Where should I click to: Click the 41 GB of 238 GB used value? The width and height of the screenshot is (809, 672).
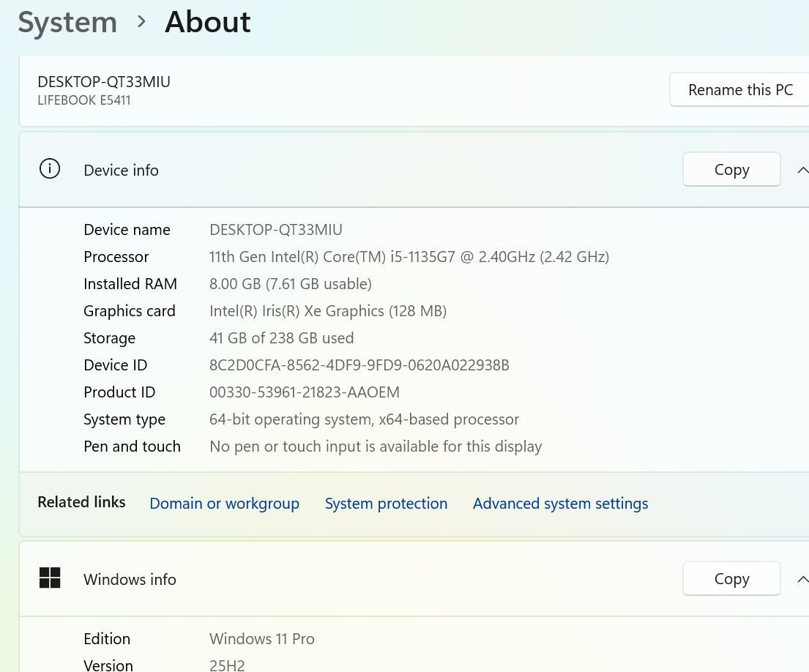pyautogui.click(x=282, y=337)
